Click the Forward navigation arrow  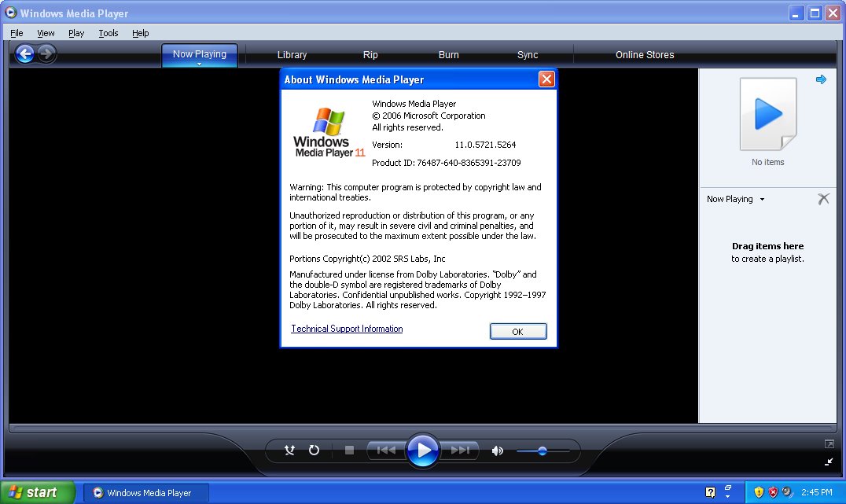tap(47, 53)
